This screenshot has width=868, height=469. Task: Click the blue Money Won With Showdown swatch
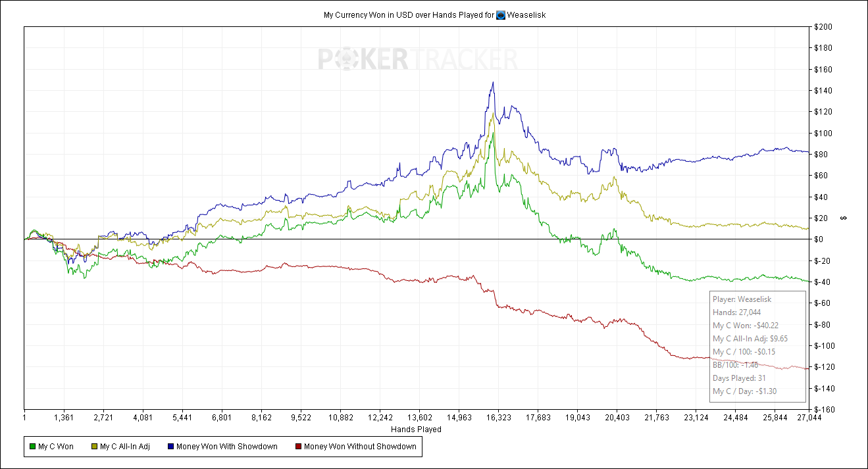[170, 447]
